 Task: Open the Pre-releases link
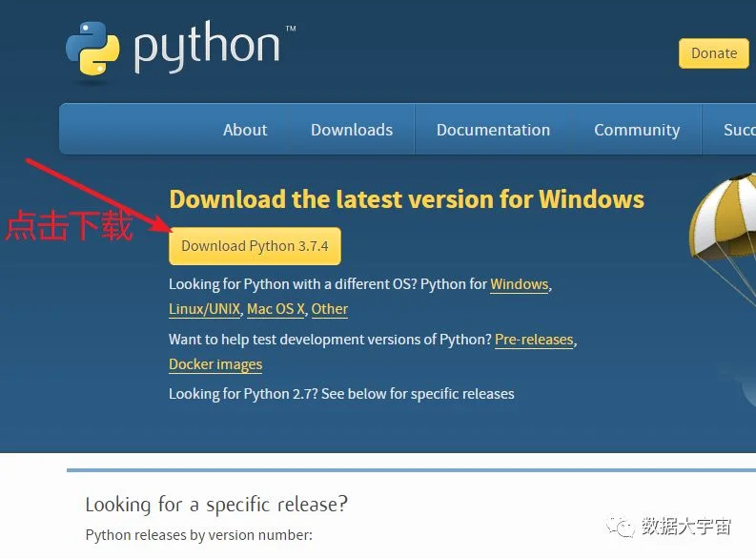click(534, 340)
